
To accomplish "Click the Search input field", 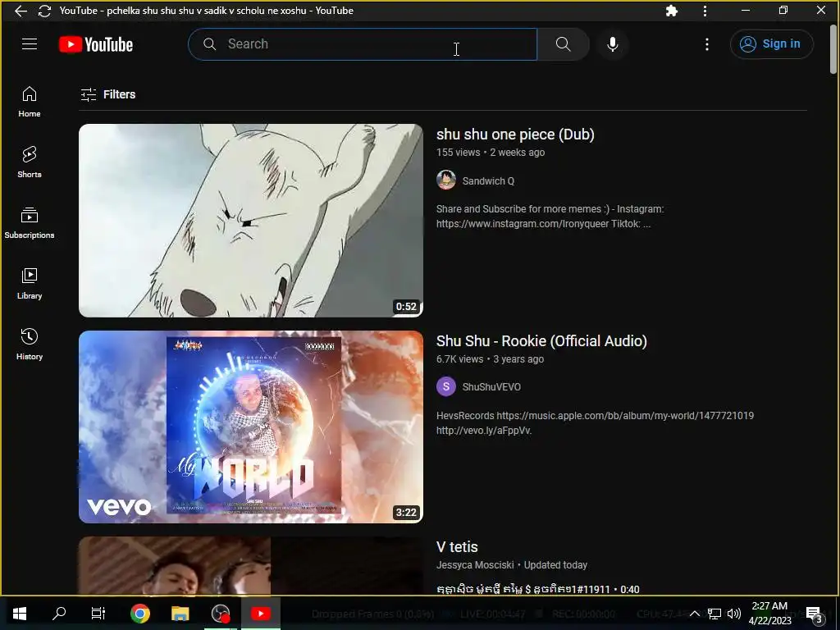I will coord(363,44).
